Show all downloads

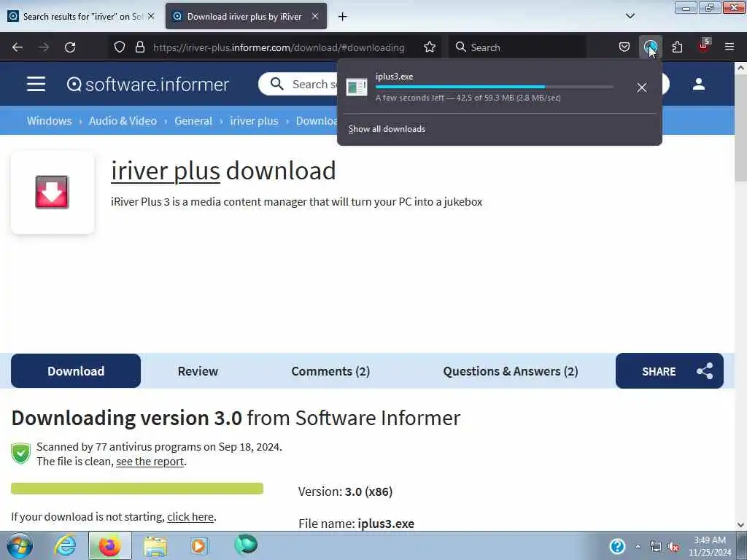[387, 129]
